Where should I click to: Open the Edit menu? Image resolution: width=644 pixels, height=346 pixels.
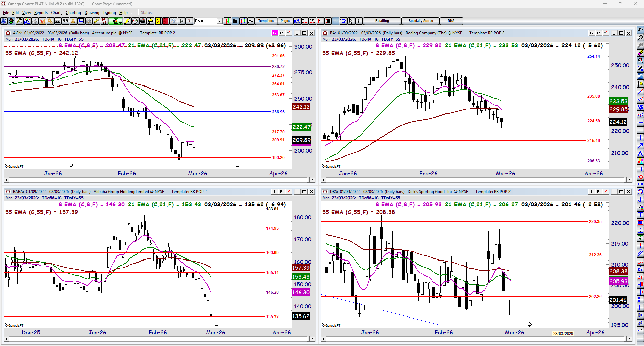tap(16, 13)
